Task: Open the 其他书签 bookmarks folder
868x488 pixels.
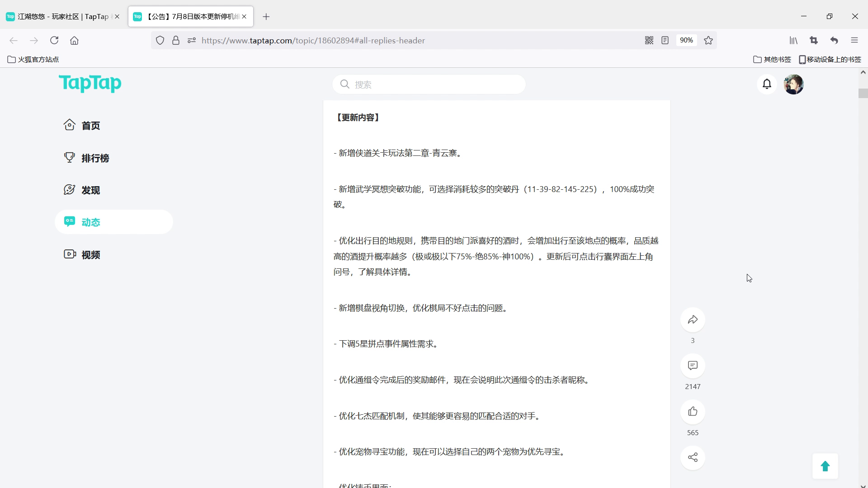Action: [772, 60]
